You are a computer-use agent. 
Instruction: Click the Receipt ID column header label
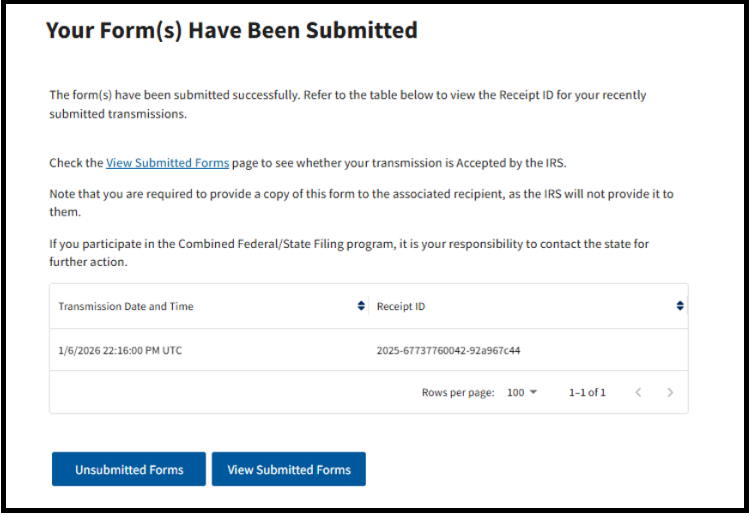(400, 306)
